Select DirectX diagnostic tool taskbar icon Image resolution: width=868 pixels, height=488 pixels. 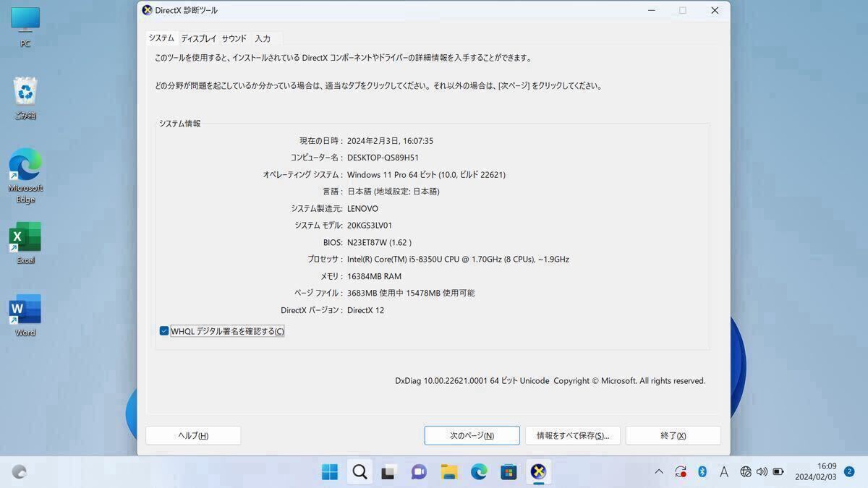538,472
